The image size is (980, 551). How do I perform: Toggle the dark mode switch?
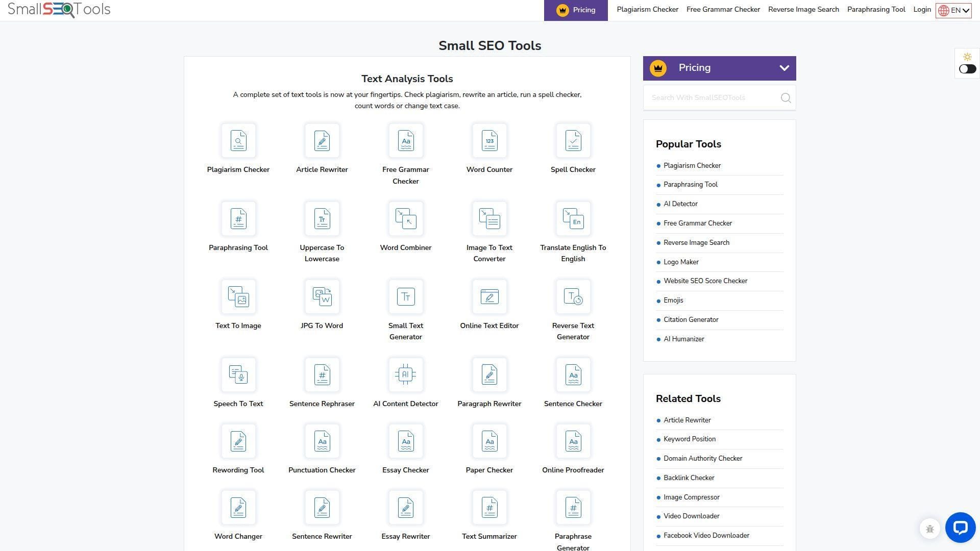[x=967, y=69]
